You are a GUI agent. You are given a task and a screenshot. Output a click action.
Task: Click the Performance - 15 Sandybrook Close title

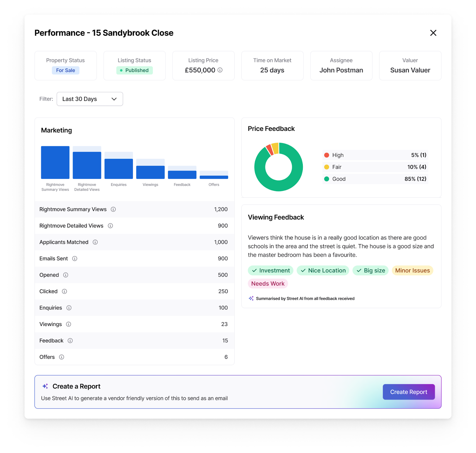click(x=104, y=33)
